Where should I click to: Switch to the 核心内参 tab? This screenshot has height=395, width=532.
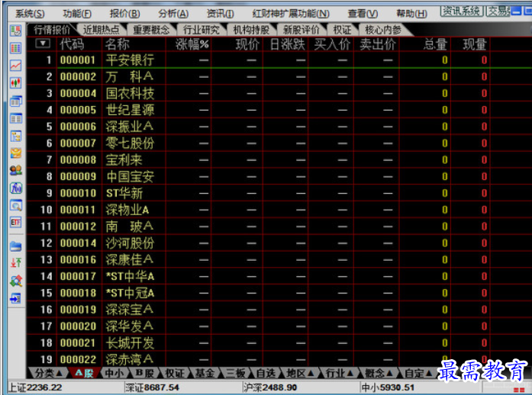(x=383, y=30)
